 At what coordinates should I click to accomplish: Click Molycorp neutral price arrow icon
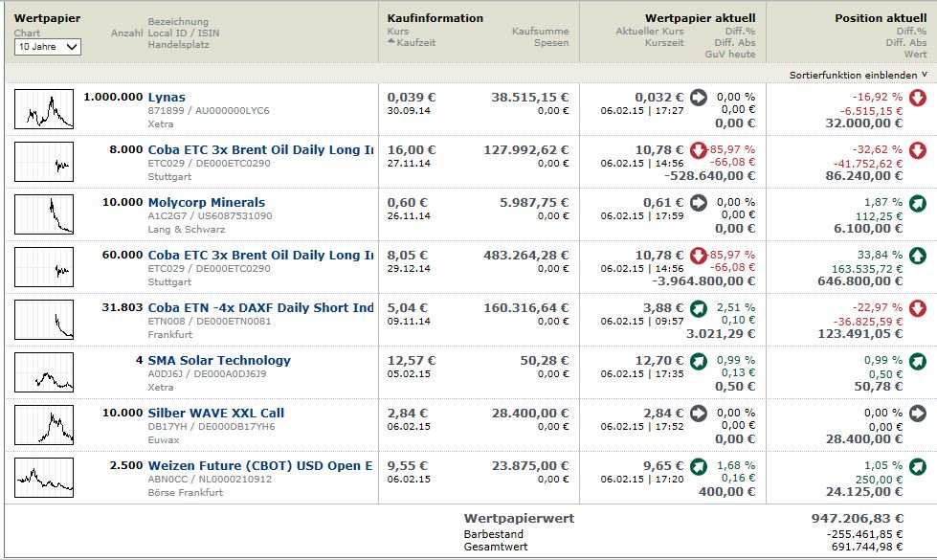699,202
